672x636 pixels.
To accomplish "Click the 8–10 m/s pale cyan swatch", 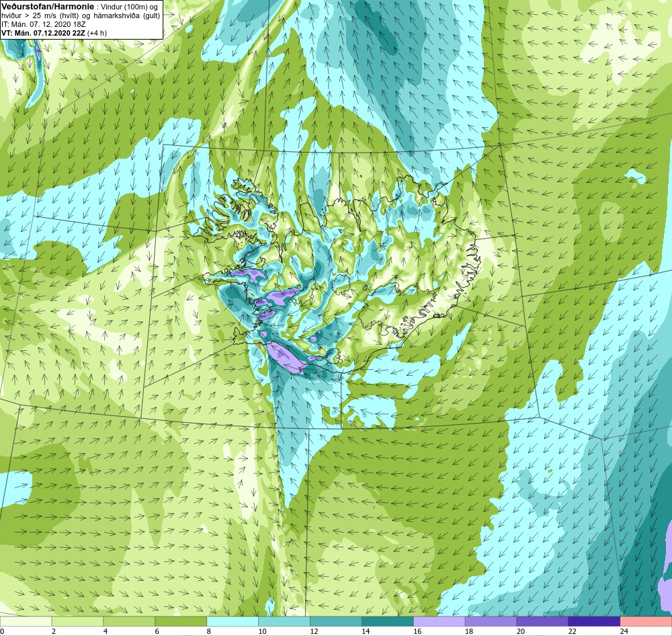I will pyautogui.click(x=233, y=621).
